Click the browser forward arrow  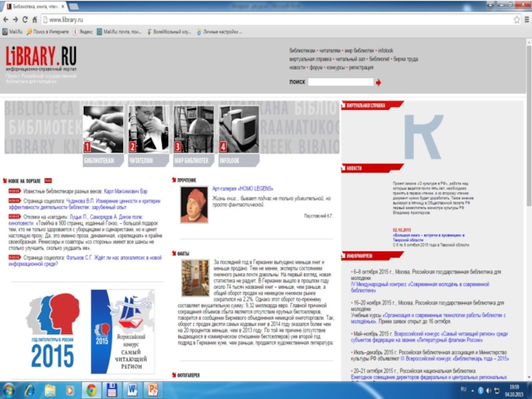point(15,20)
